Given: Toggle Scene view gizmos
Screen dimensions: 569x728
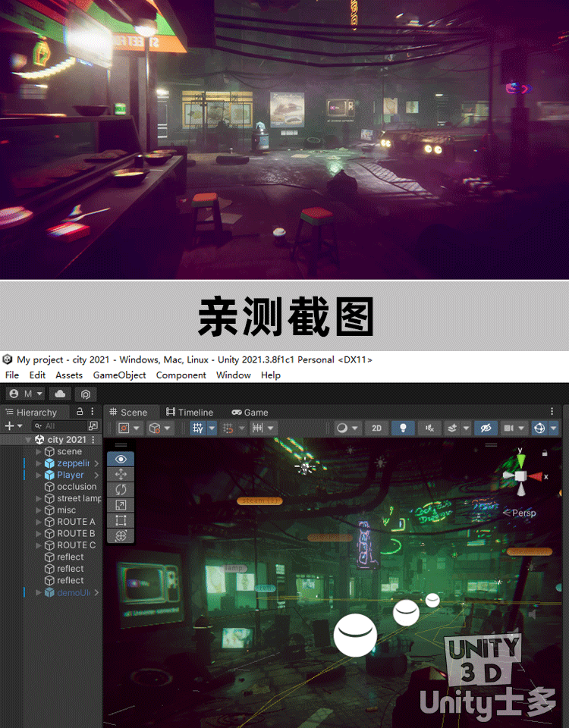Looking at the screenshot, I should [x=539, y=428].
